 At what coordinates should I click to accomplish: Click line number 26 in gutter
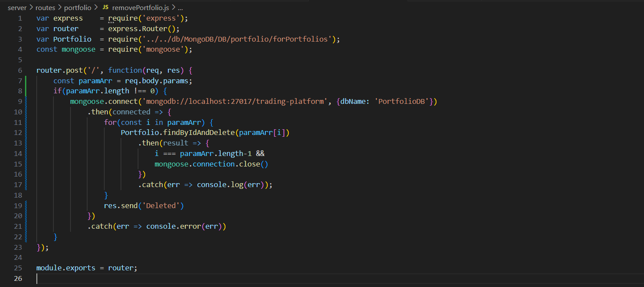pos(18,278)
